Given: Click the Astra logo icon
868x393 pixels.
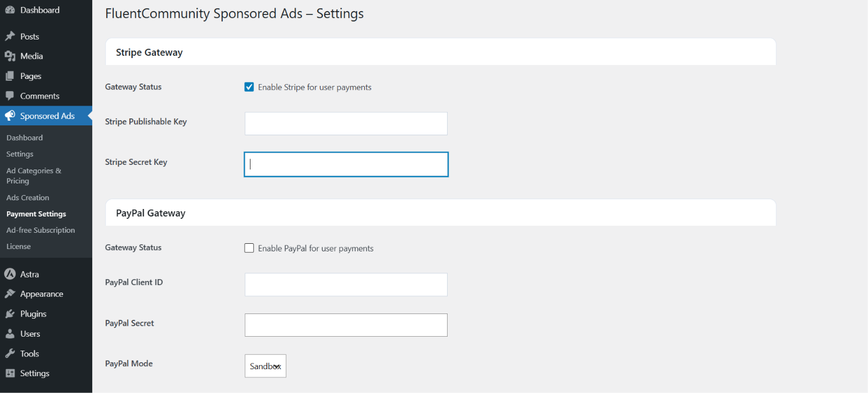Looking at the screenshot, I should (x=10, y=274).
